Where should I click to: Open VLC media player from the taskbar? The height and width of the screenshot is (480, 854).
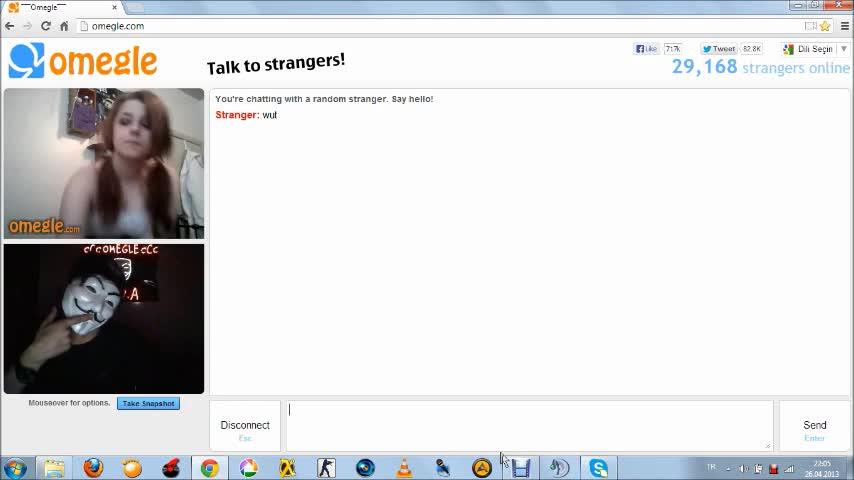404,468
